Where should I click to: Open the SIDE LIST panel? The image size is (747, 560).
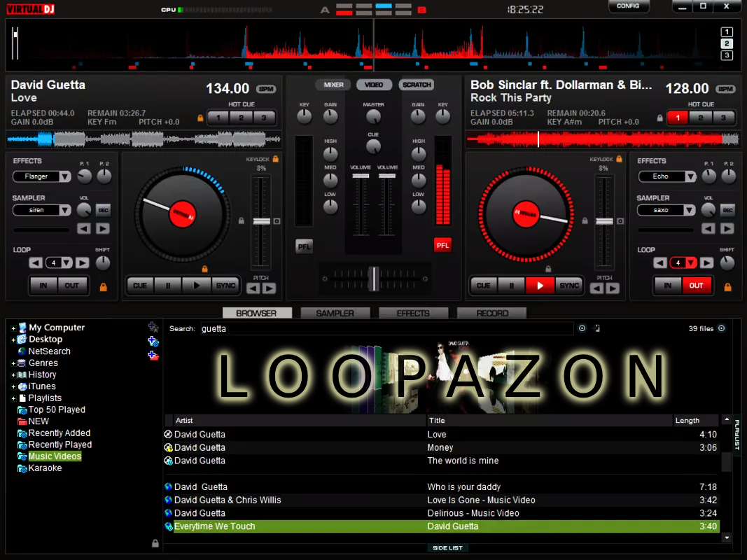point(447,548)
